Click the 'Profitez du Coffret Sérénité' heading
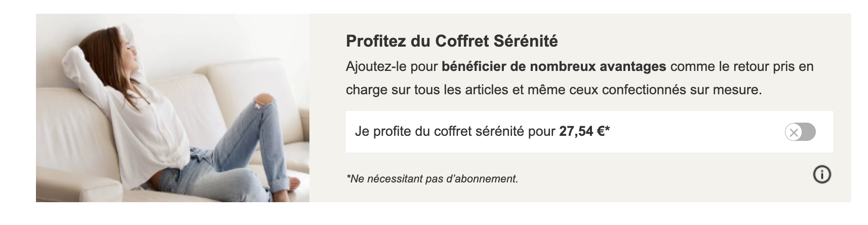Viewport: 868px width, 225px height. tap(451, 41)
